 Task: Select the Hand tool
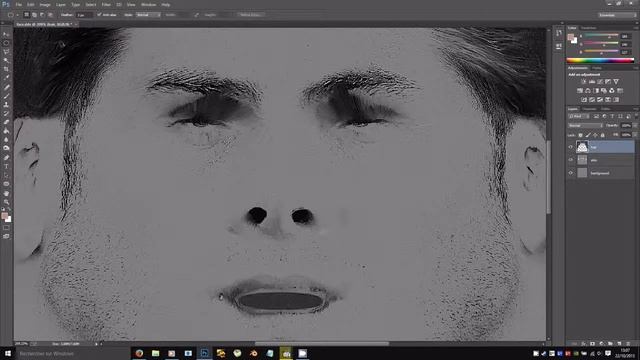point(6,193)
